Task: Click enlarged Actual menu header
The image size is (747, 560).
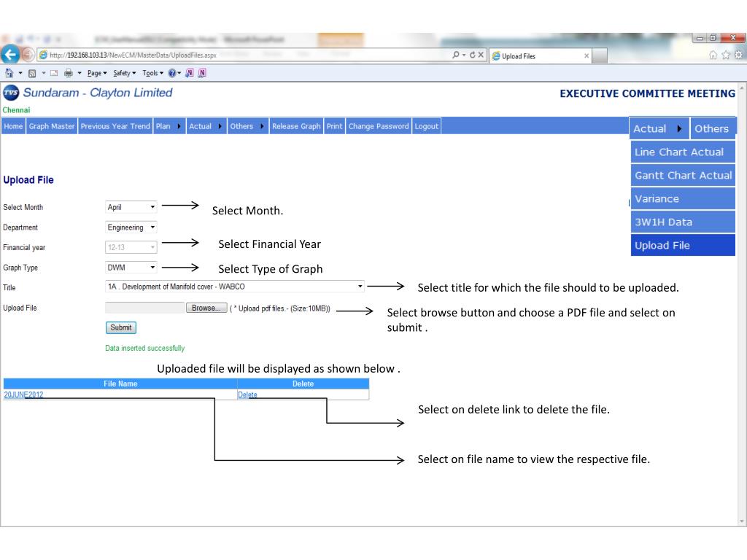Action: click(659, 128)
